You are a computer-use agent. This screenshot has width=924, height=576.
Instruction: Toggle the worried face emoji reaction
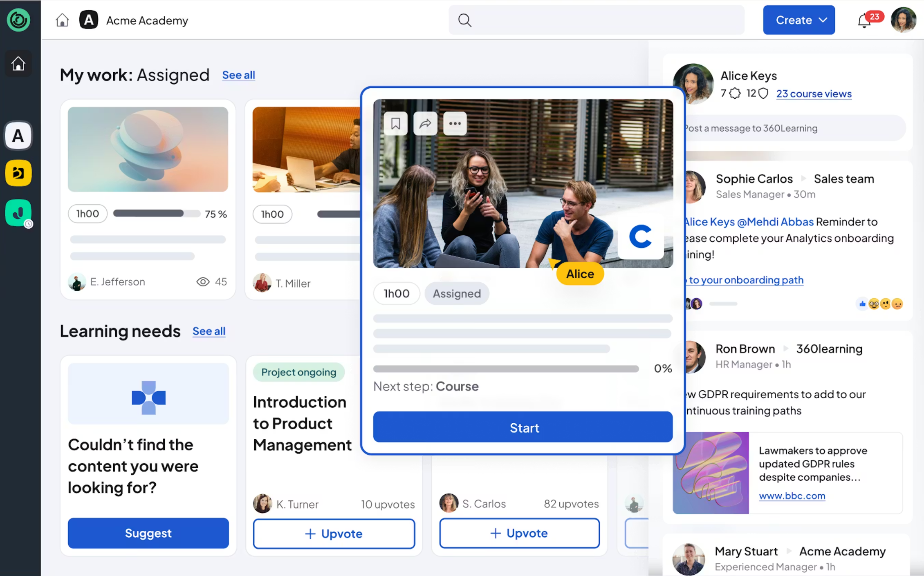click(886, 304)
